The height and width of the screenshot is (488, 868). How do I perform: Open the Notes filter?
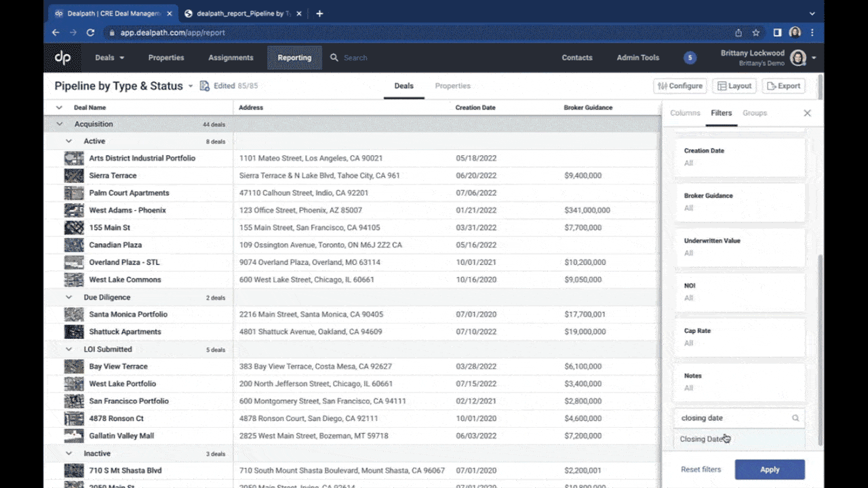739,382
